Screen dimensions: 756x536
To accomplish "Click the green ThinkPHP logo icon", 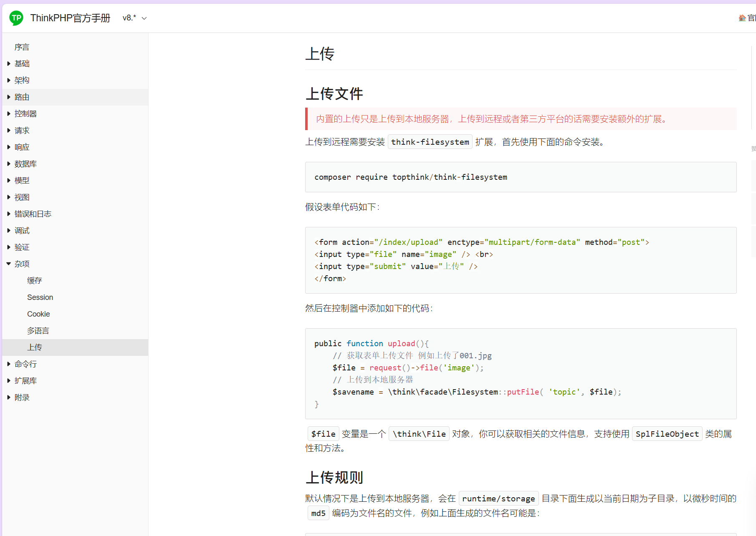I will click(x=16, y=18).
